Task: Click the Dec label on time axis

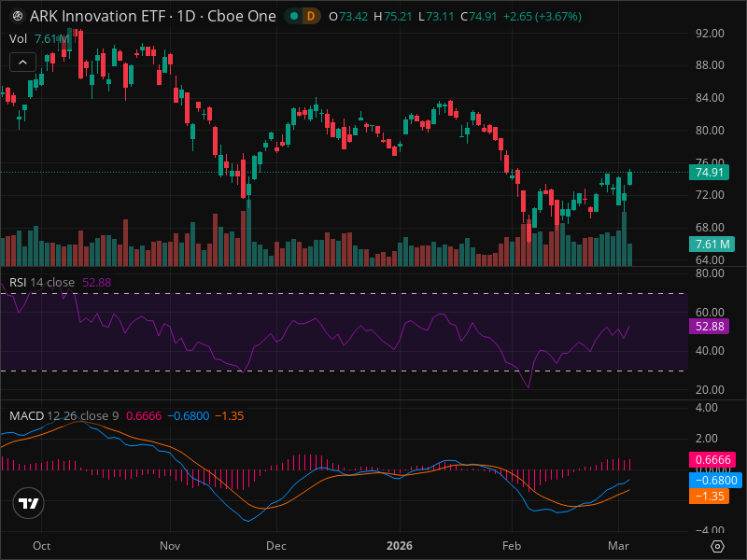Action: (x=276, y=546)
